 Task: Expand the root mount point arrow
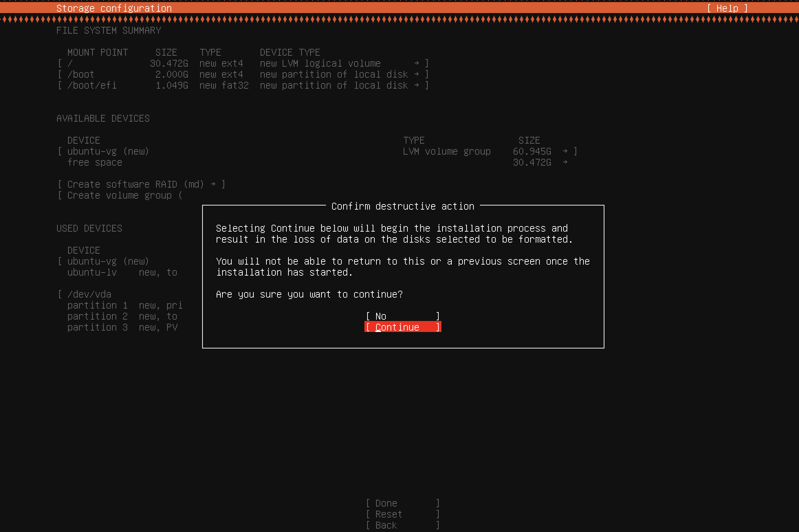(x=416, y=63)
